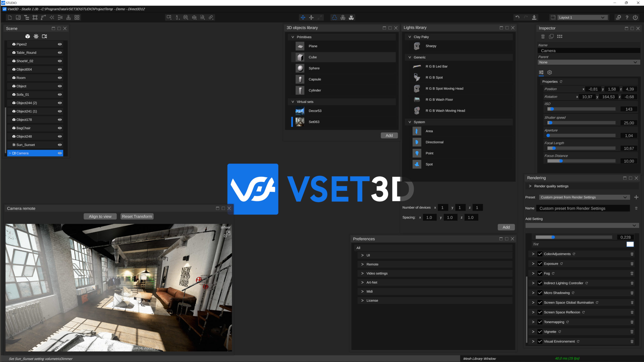Select the blue move gizmo tool
The width and height of the screenshot is (644, 362).
click(303, 17)
